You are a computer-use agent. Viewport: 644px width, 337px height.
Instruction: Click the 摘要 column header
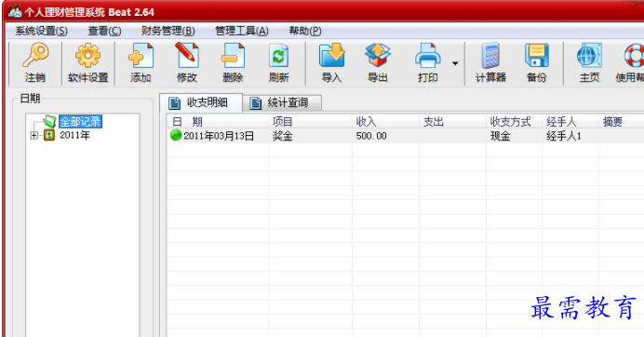point(622,122)
